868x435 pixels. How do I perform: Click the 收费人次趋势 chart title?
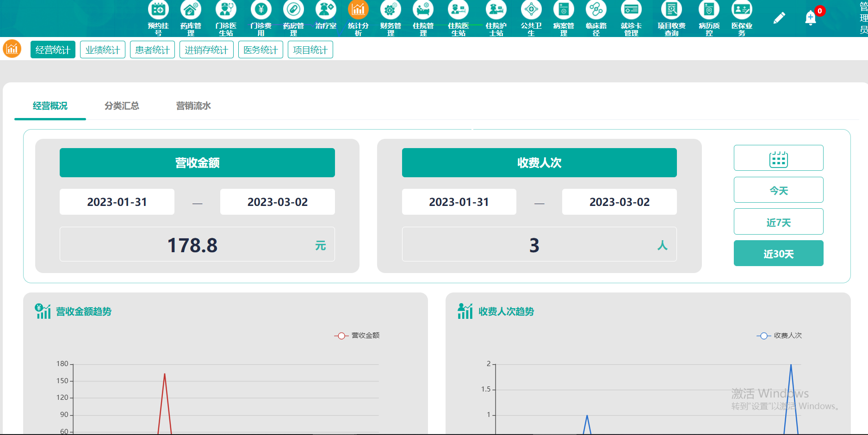point(506,311)
